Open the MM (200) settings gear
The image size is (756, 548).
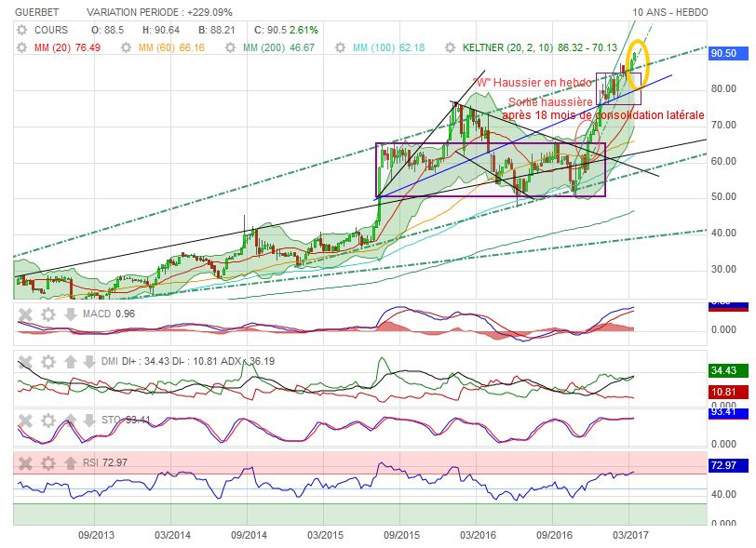pyautogui.click(x=231, y=47)
